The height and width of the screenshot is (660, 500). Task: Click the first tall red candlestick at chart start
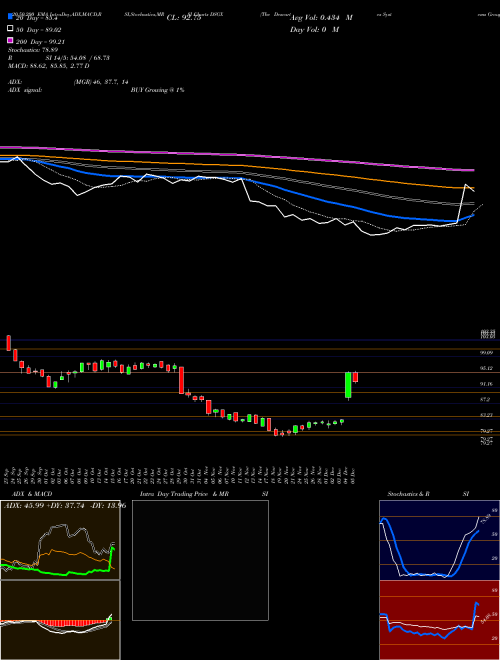tap(8, 343)
